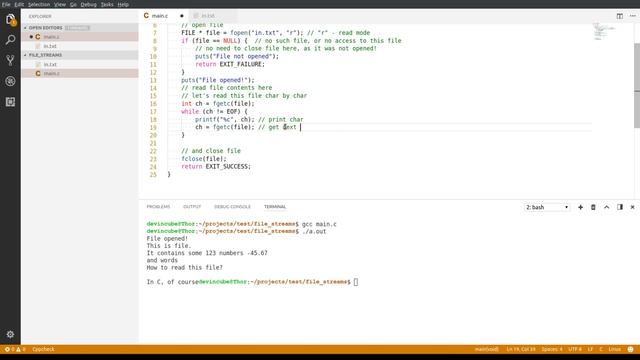The width and height of the screenshot is (640, 360).
Task: Click the line and column status indicator
Action: coord(521,349)
